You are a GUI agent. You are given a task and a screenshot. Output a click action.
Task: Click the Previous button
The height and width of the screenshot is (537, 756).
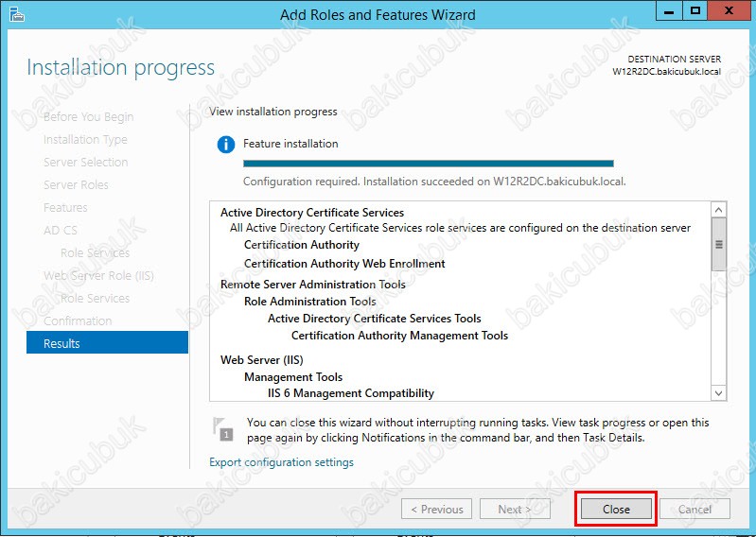(436, 509)
